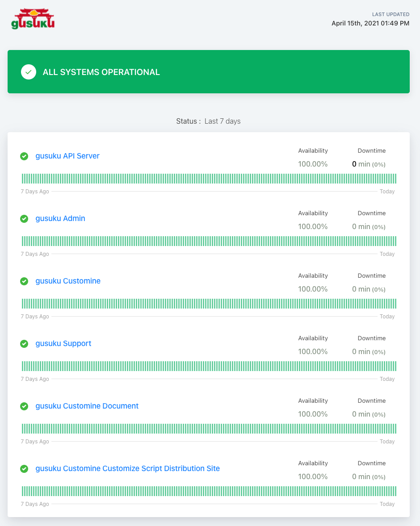Open the gusuku API Server link
Viewport: 420px width, 526px height.
pyautogui.click(x=67, y=156)
